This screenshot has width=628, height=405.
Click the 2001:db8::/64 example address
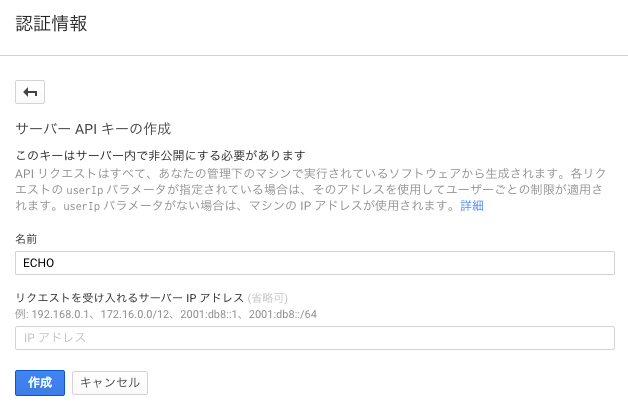[283, 314]
